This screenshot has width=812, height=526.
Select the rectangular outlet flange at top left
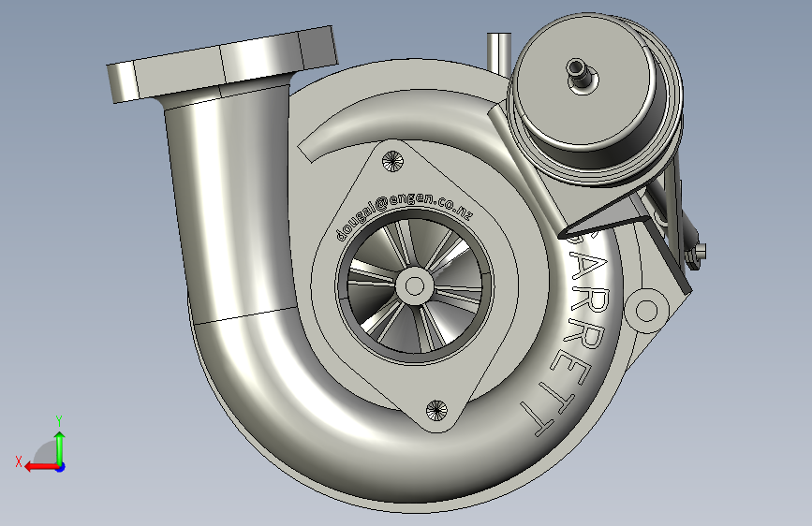(x=223, y=64)
